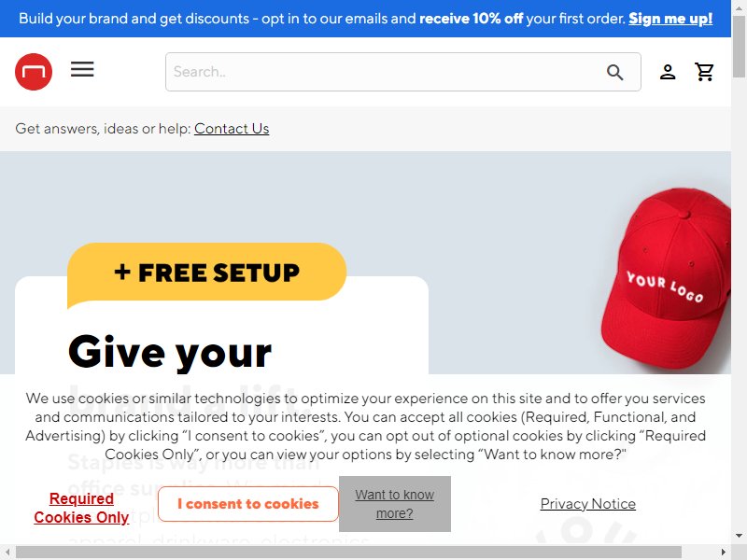Choose Required Cookies Only
The height and width of the screenshot is (560, 747).
pos(81,508)
